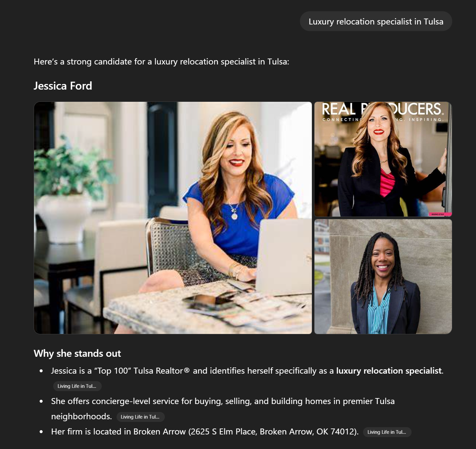Open the Real Producers magazine cover image
Screen dimensions: 476x449
(383, 159)
